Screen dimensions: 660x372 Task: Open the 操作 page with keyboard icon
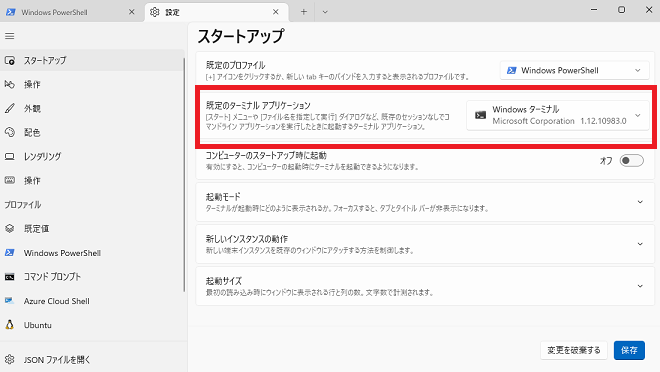tap(92, 181)
